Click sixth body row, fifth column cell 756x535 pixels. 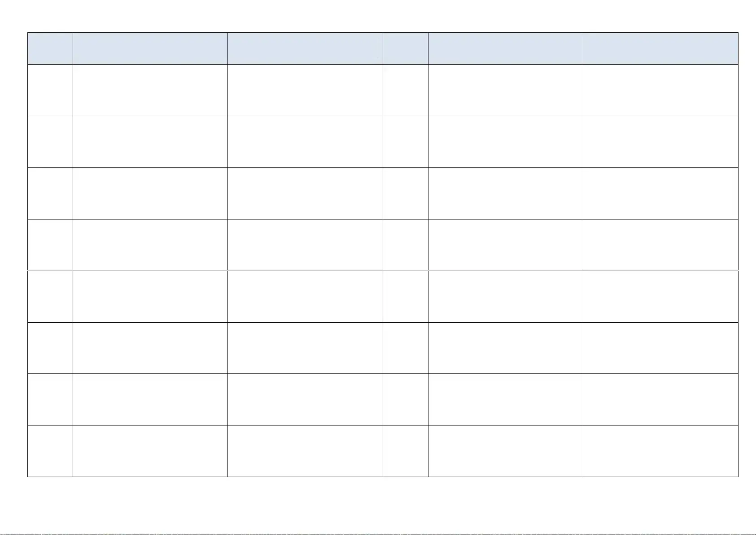tap(505, 348)
